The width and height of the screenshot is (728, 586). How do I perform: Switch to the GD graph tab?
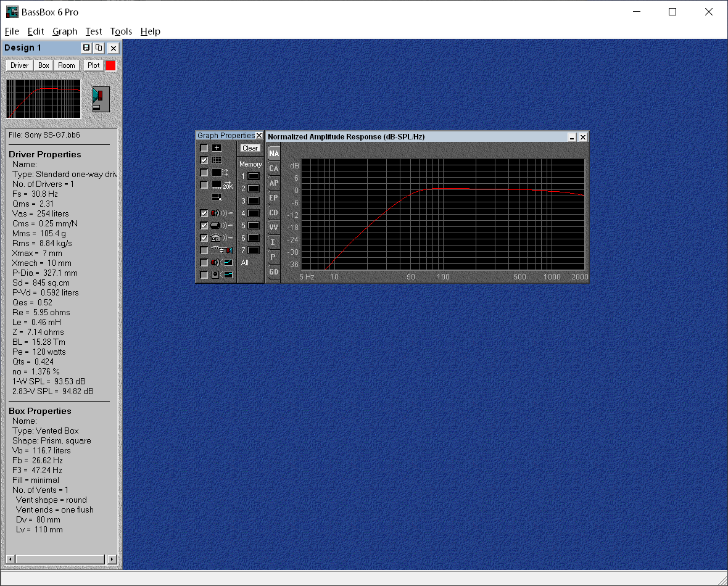tap(274, 271)
